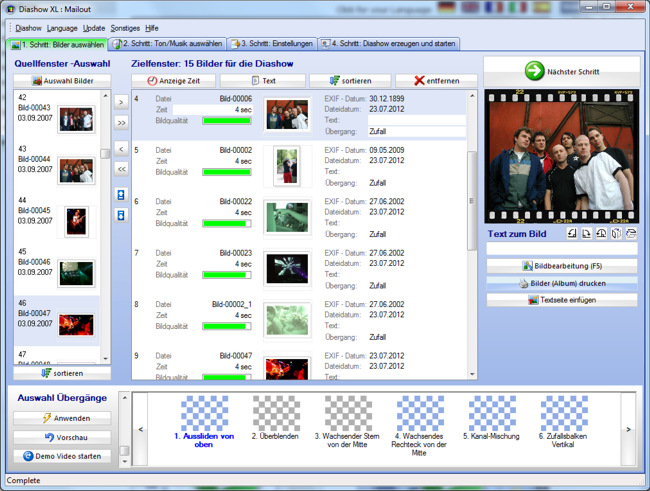The height and width of the screenshot is (491, 650).
Task: Apply transition with Anwenden button
Action: [62, 418]
